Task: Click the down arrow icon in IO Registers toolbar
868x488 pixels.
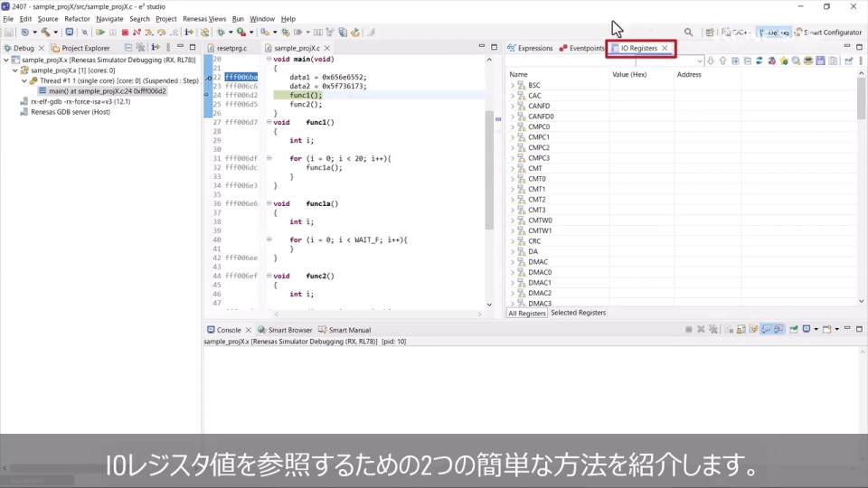Action: pyautogui.click(x=711, y=61)
